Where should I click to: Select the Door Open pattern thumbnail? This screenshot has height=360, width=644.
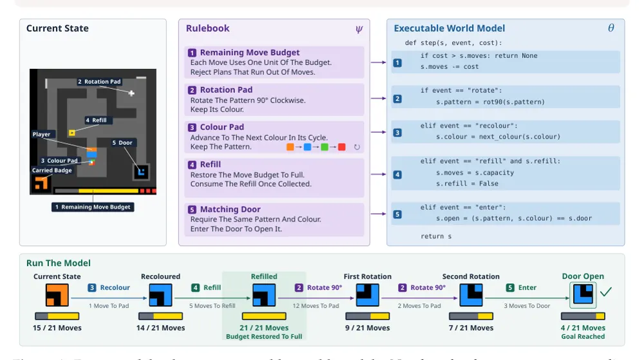point(583,295)
